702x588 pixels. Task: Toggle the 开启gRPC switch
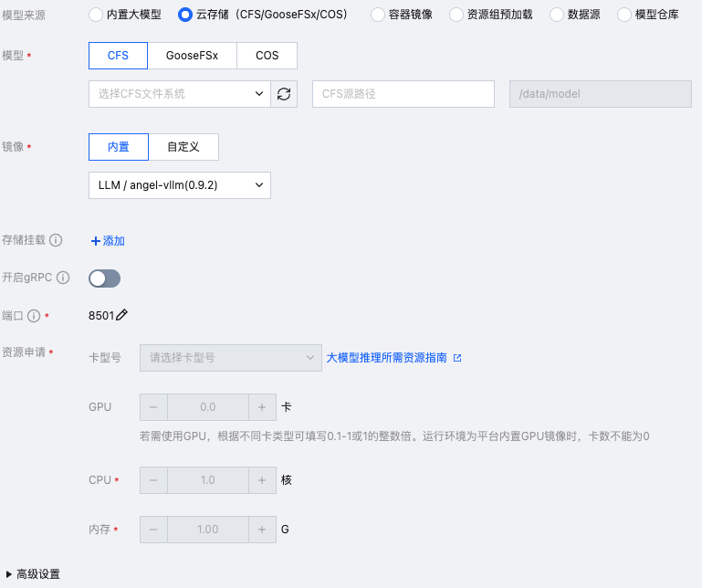(x=104, y=278)
